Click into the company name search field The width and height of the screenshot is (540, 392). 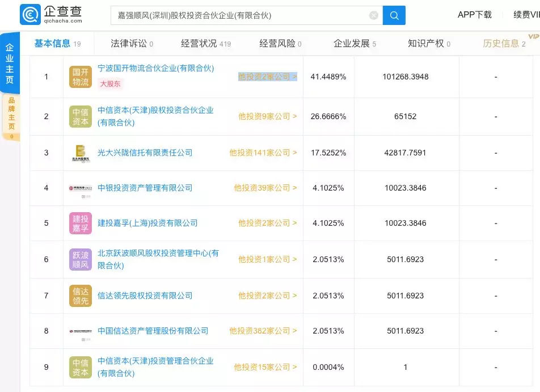pyautogui.click(x=247, y=15)
